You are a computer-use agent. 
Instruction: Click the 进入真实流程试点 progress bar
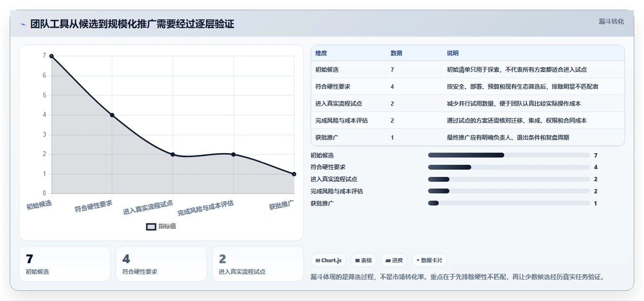509,179
